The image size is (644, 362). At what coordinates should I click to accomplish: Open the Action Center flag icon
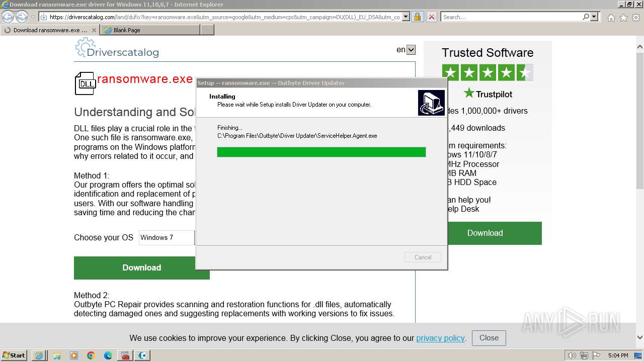pyautogui.click(x=597, y=355)
